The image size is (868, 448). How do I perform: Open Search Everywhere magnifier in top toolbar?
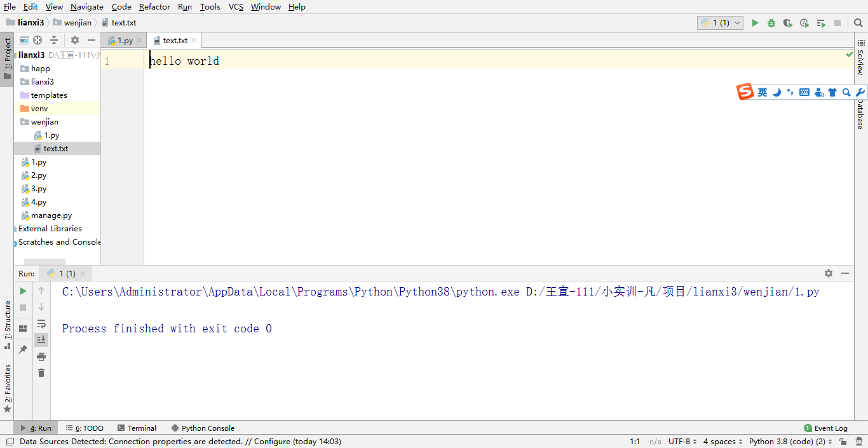pyautogui.click(x=858, y=23)
